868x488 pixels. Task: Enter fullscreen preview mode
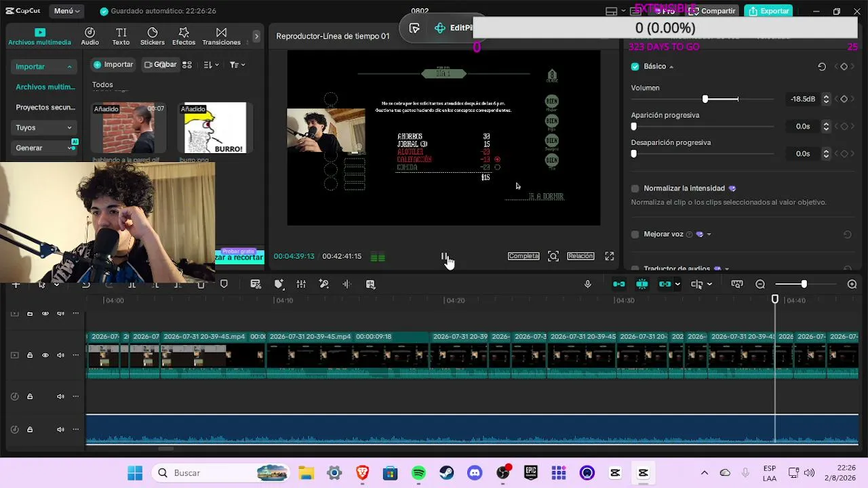tap(610, 256)
